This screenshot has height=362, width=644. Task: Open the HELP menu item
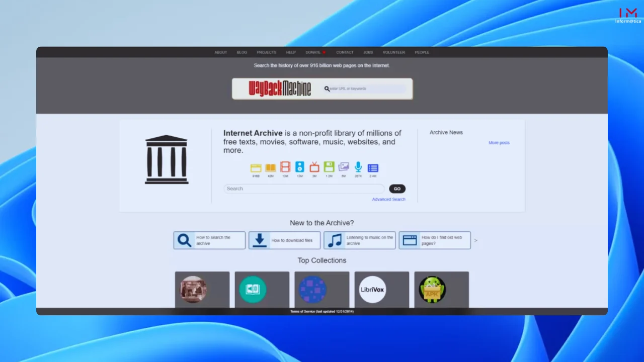(x=291, y=52)
